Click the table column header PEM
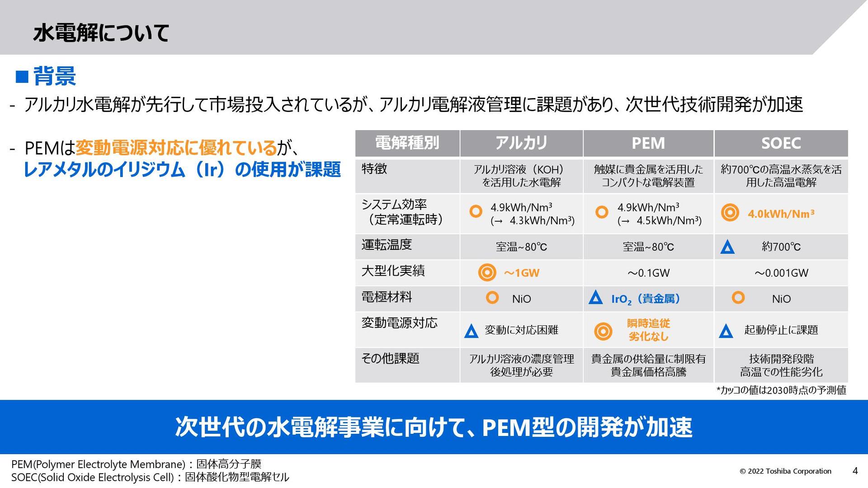Screen dimensions: 868x488 click(648, 143)
